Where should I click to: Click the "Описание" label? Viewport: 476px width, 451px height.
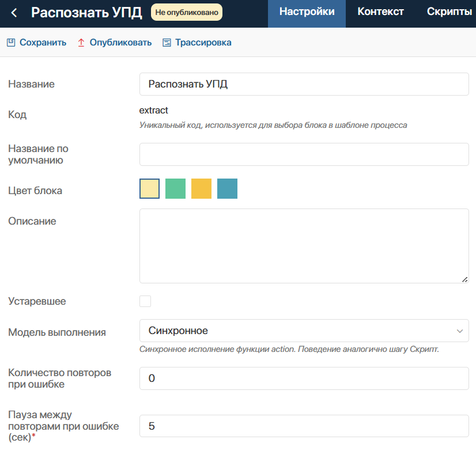coord(32,221)
